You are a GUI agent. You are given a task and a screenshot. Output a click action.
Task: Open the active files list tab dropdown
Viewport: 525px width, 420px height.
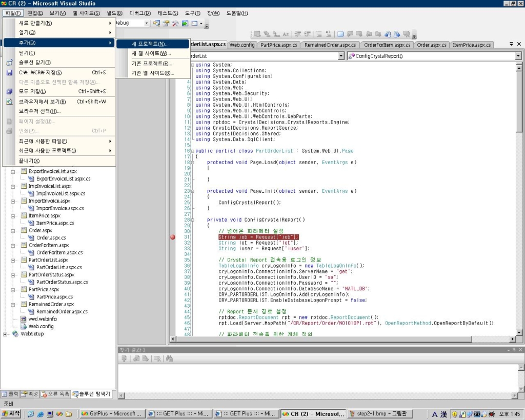coord(511,44)
